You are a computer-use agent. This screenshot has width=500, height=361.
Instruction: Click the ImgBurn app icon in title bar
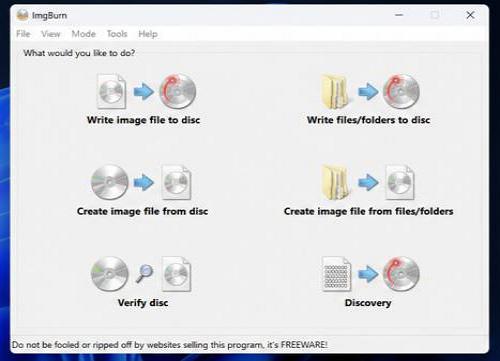pyautogui.click(x=22, y=15)
